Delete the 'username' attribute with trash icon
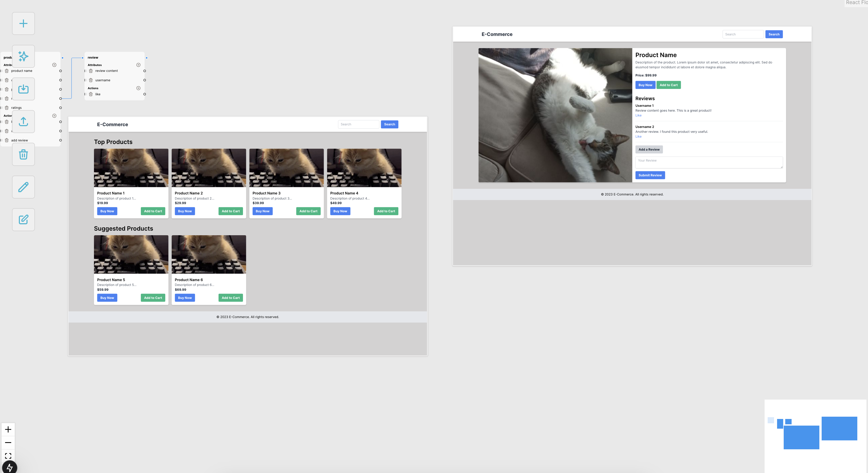 pos(91,80)
